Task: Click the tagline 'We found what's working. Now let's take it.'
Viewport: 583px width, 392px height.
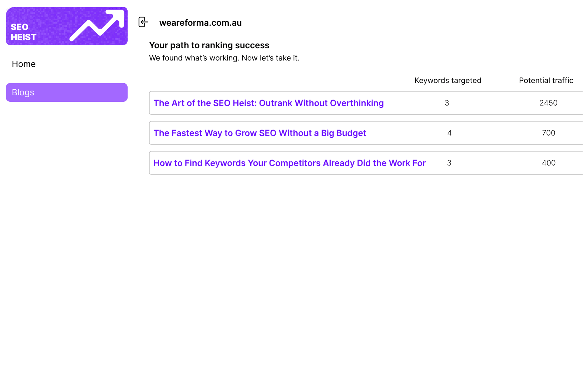Action: tap(224, 58)
